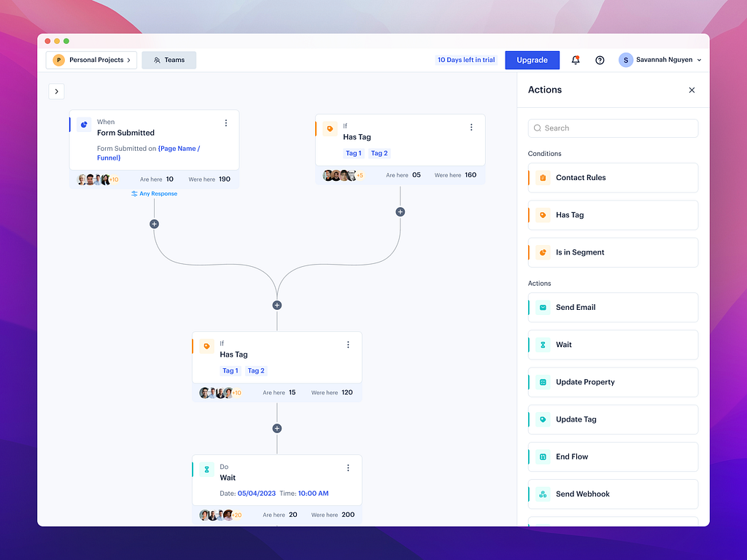Add a step between the Has Tag and Wait nodes
Viewport: 747px width, 560px height.
click(x=276, y=429)
